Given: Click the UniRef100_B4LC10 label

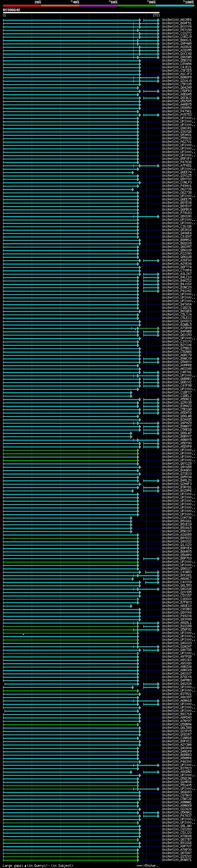Looking at the screenshot, I should point(177,277).
